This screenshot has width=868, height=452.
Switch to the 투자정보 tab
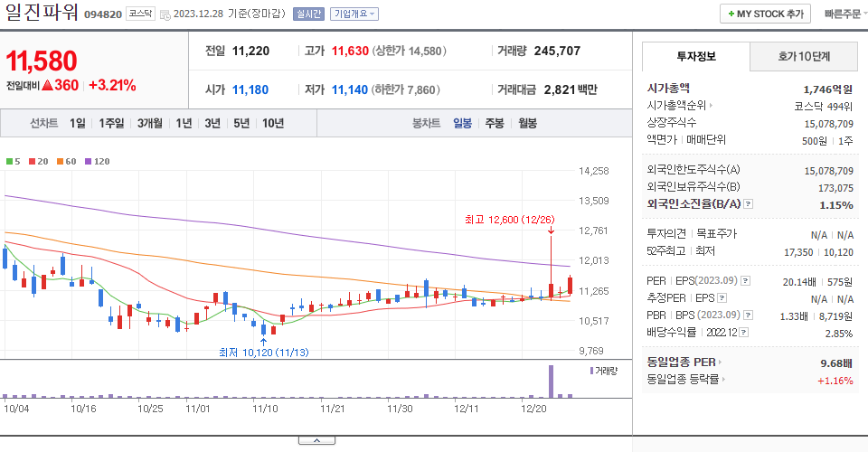pyautogui.click(x=696, y=56)
